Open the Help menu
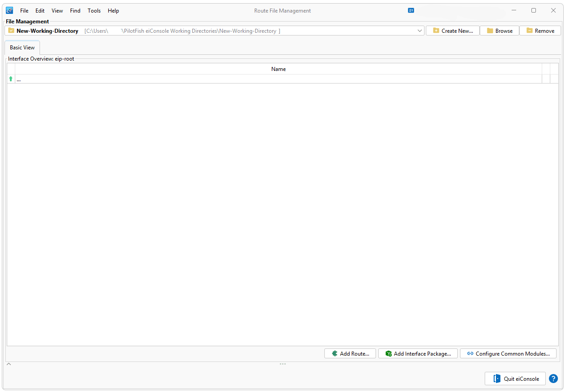The image size is (566, 392). point(113,10)
